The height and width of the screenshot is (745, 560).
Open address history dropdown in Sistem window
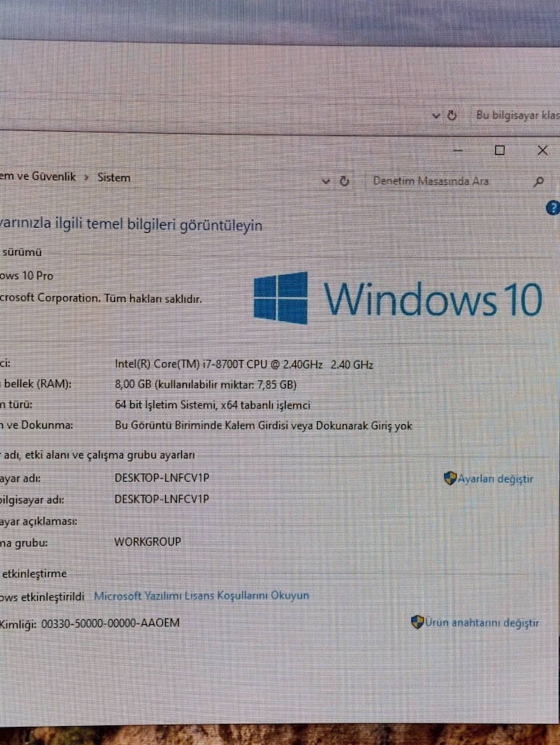click(326, 180)
